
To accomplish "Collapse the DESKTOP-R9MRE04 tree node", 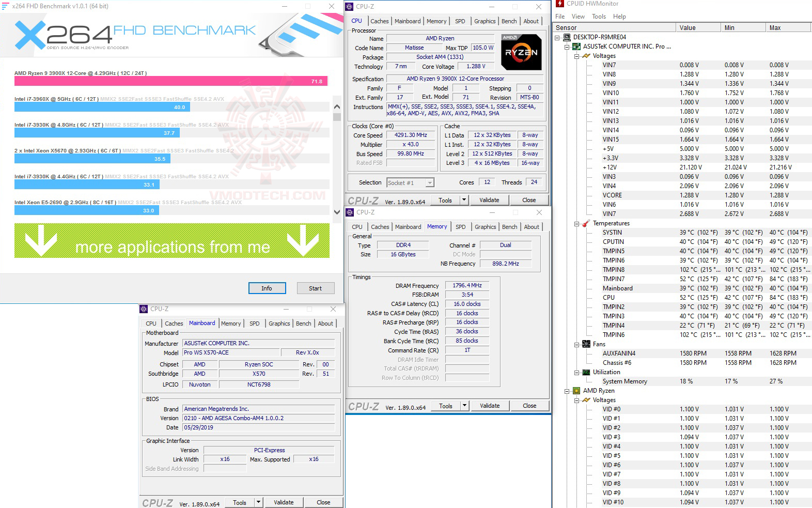I will point(557,37).
